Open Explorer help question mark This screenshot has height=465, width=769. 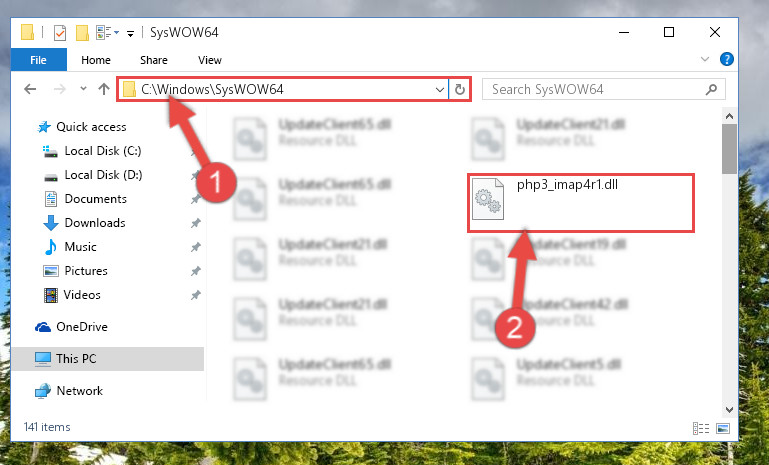(726, 59)
